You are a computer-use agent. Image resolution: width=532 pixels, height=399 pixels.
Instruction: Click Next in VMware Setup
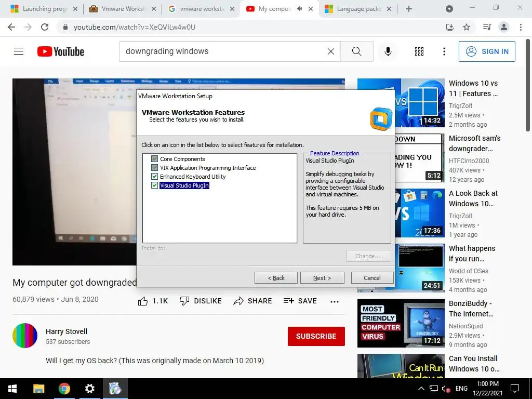[x=322, y=278]
